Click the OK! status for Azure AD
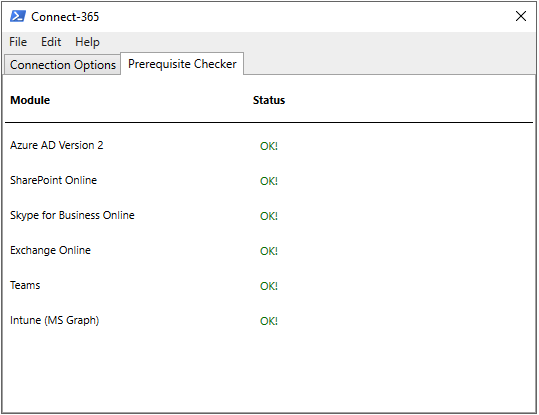The height and width of the screenshot is (415, 539). click(269, 146)
